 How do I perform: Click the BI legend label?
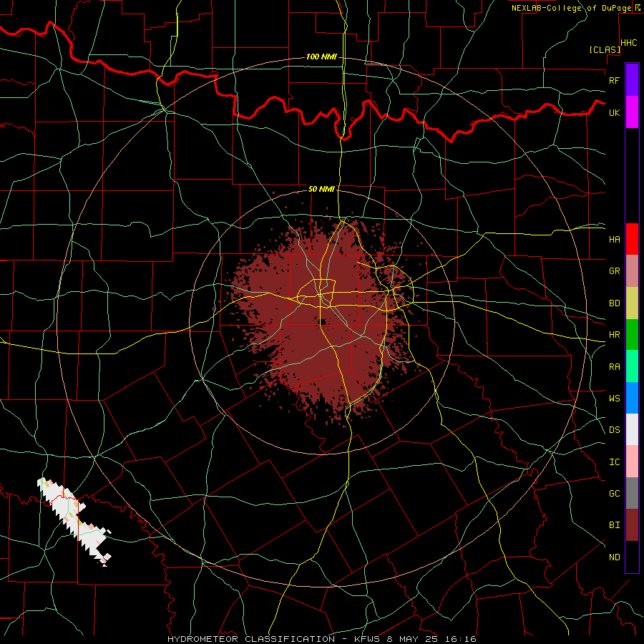pos(614,525)
